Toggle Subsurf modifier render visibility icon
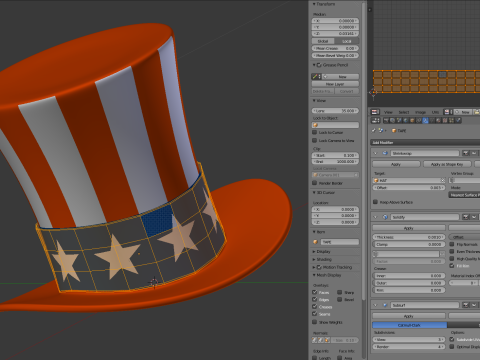Image resolution: width=480 pixels, height=360 pixels. (465, 305)
